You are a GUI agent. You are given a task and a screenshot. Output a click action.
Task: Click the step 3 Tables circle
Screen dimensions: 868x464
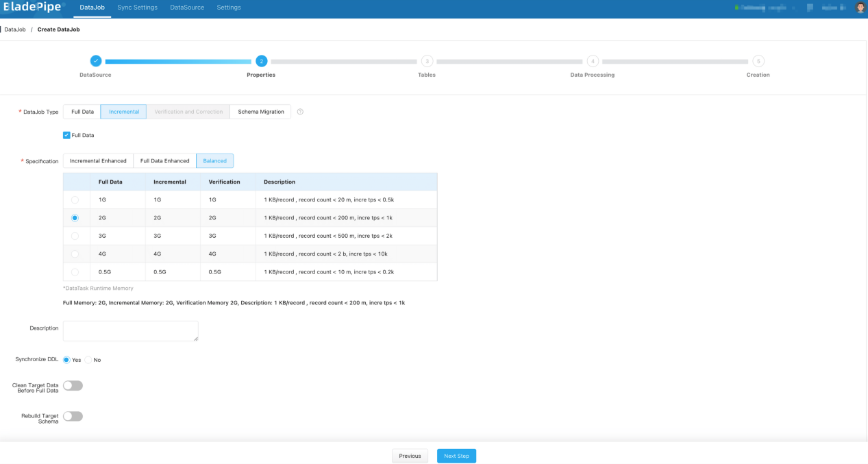427,61
